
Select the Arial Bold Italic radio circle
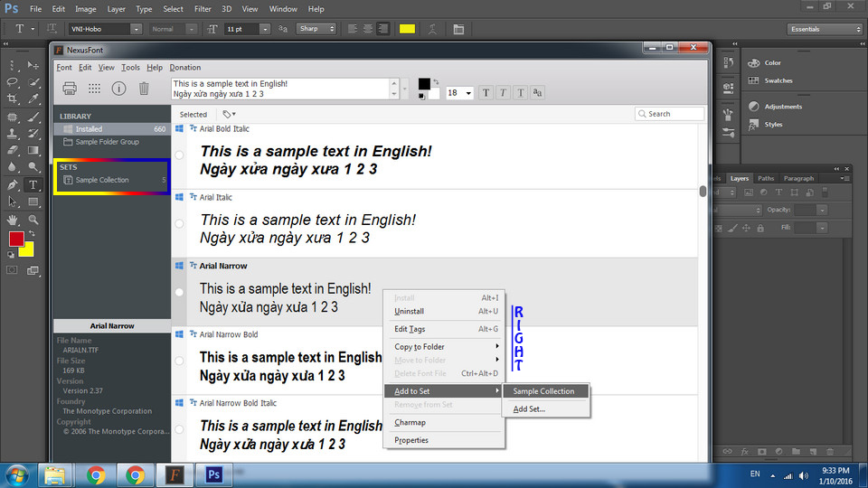pyautogui.click(x=179, y=155)
